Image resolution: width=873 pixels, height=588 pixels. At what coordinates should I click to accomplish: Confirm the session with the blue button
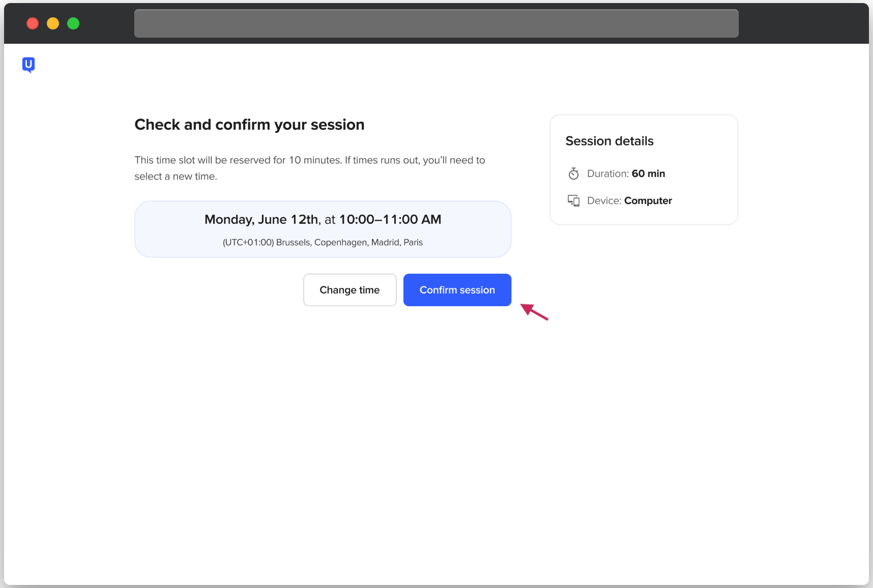[457, 290]
